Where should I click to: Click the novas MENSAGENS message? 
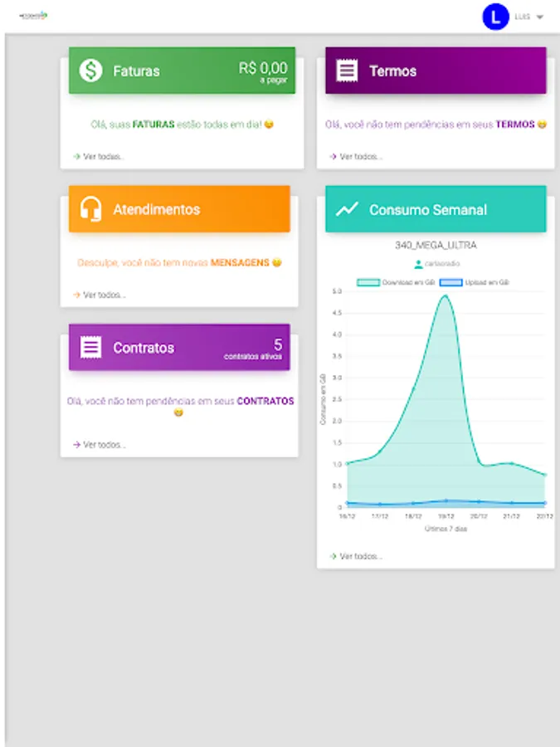179,262
